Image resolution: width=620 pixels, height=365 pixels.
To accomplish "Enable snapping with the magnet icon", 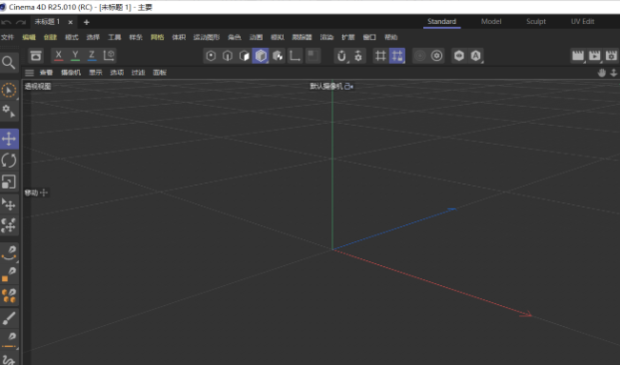I will [341, 56].
